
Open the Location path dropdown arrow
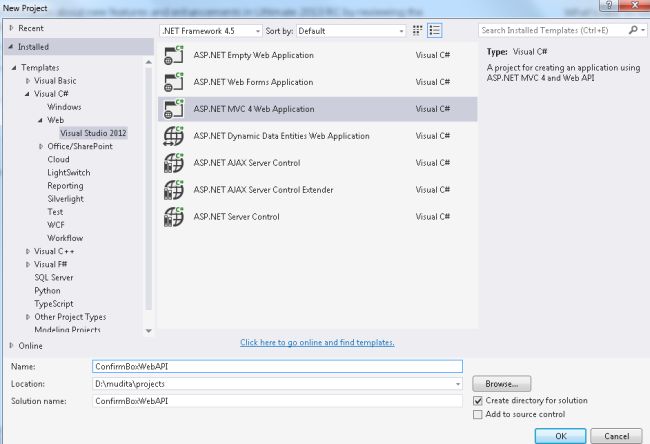pyautogui.click(x=458, y=384)
